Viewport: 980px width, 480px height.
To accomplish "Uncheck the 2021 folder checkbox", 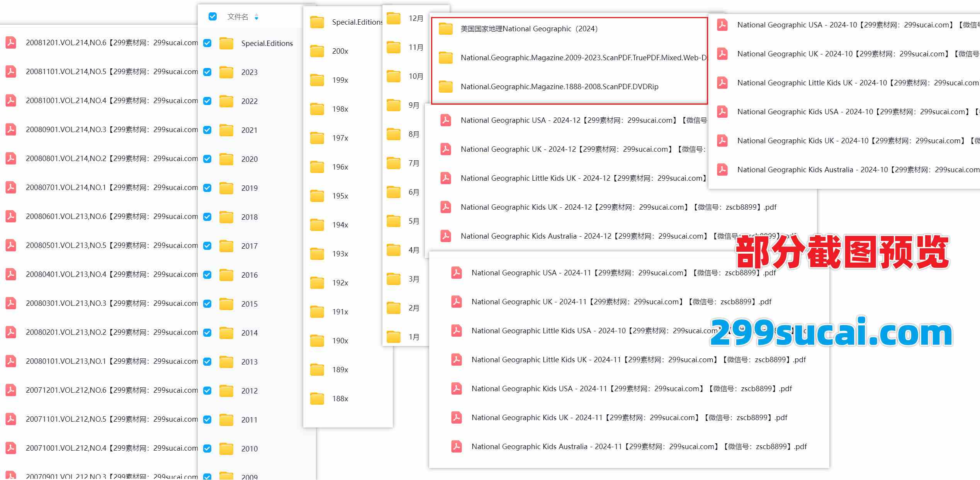I will click(x=207, y=130).
